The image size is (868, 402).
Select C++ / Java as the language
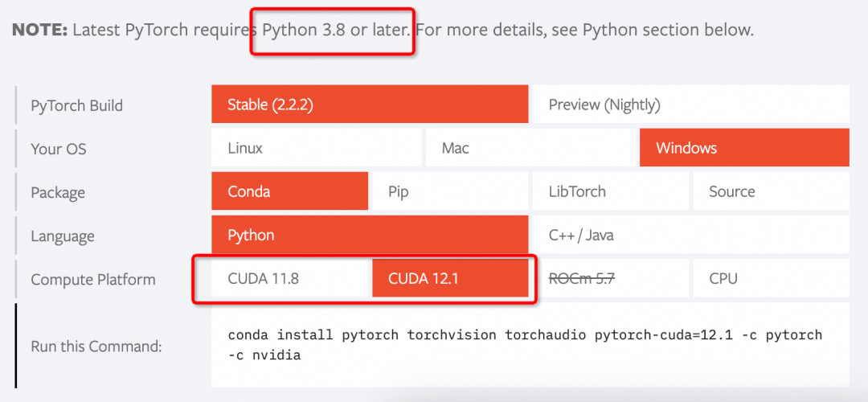coord(691,235)
